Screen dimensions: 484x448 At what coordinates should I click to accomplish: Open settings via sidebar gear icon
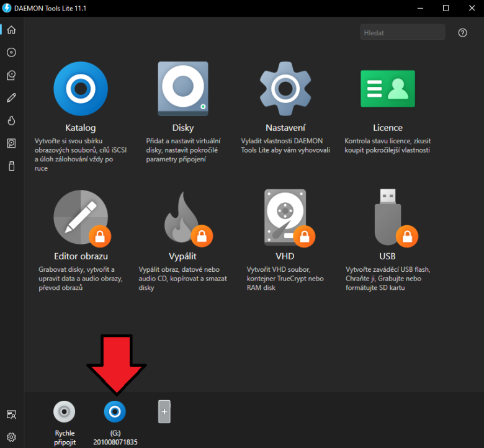(11, 437)
